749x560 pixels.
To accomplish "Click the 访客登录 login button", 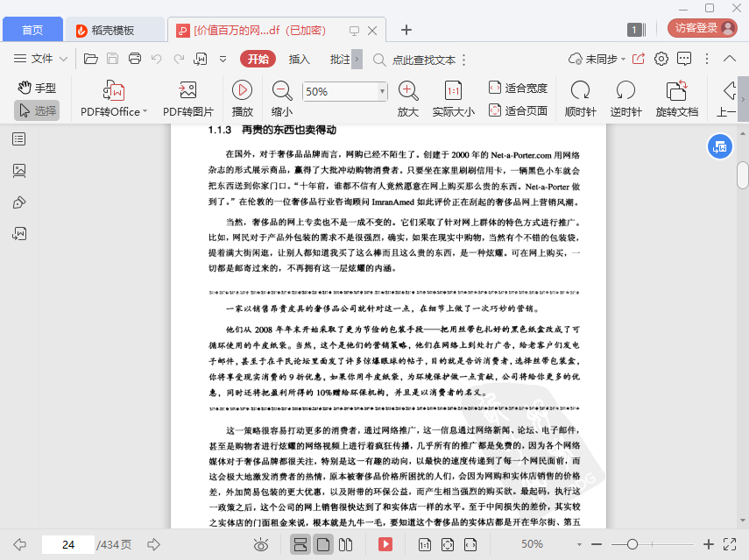I will (x=703, y=28).
